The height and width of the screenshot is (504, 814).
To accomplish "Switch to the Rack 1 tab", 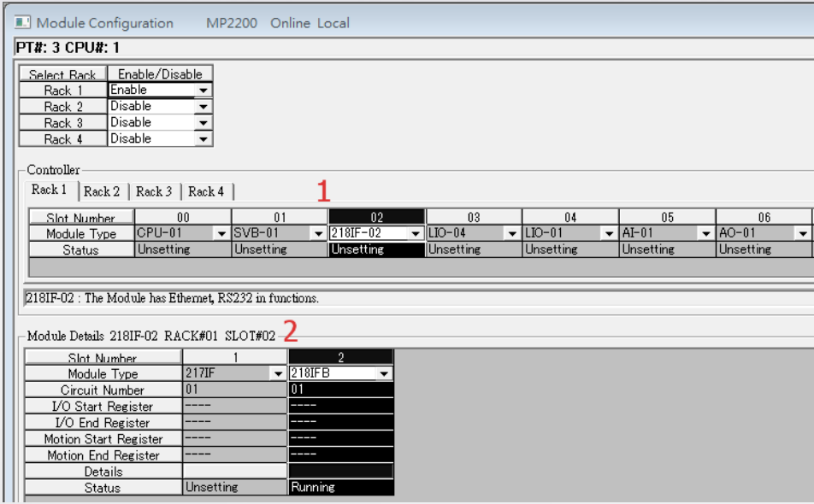I will click(50, 190).
